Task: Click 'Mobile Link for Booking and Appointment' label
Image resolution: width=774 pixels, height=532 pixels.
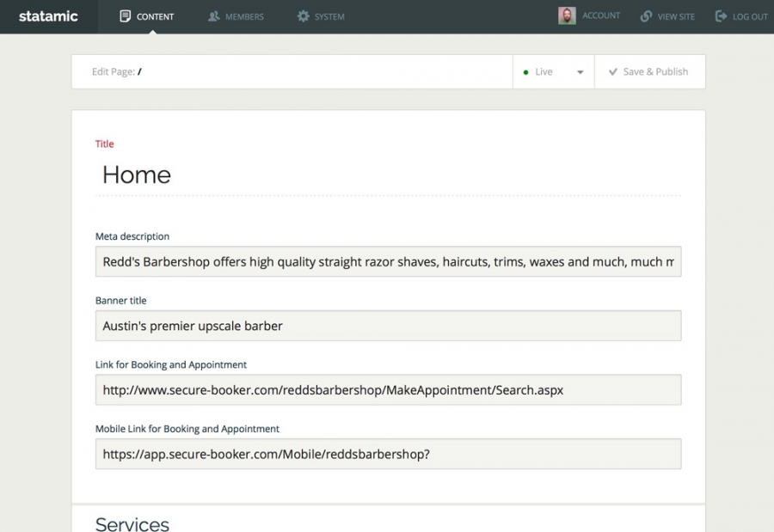Action: pos(187,429)
